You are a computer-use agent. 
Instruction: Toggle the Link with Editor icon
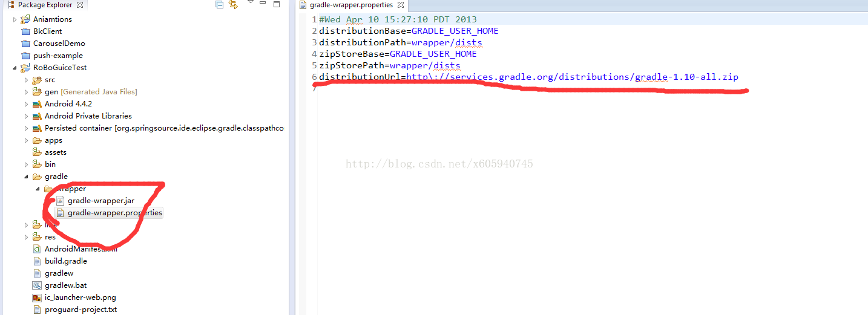pyautogui.click(x=233, y=5)
